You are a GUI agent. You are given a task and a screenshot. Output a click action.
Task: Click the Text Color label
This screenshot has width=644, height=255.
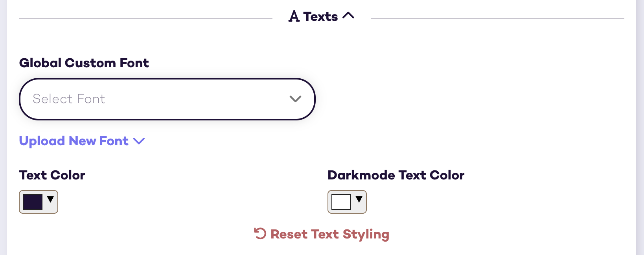point(52,175)
